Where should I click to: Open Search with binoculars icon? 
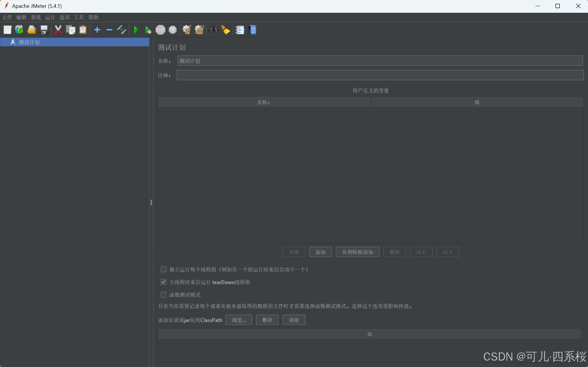pyautogui.click(x=213, y=30)
